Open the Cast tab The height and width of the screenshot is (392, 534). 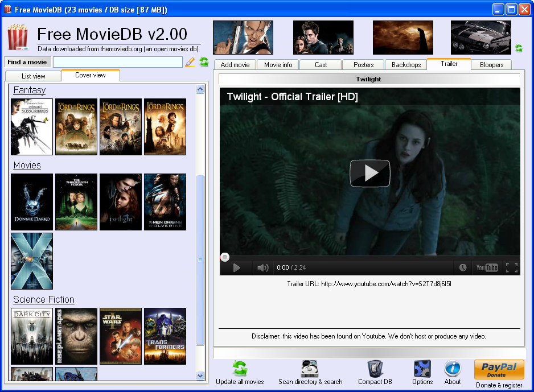point(321,65)
